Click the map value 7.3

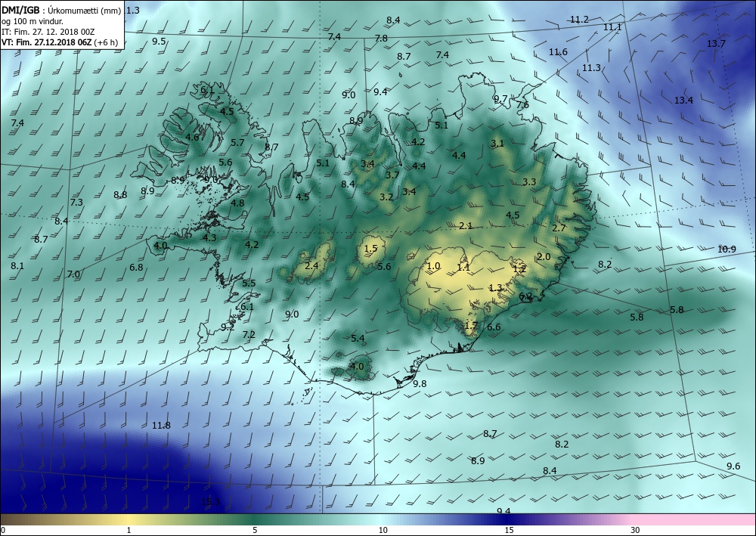[x=76, y=203]
